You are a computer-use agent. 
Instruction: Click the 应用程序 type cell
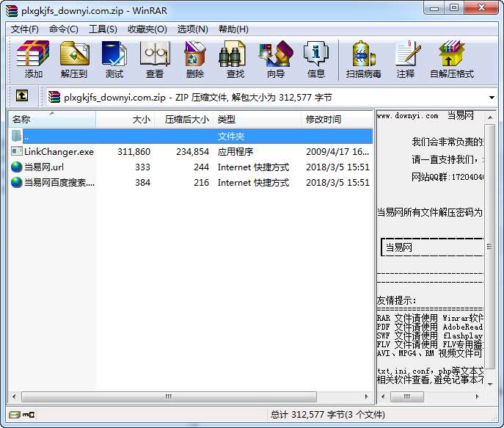coord(235,151)
